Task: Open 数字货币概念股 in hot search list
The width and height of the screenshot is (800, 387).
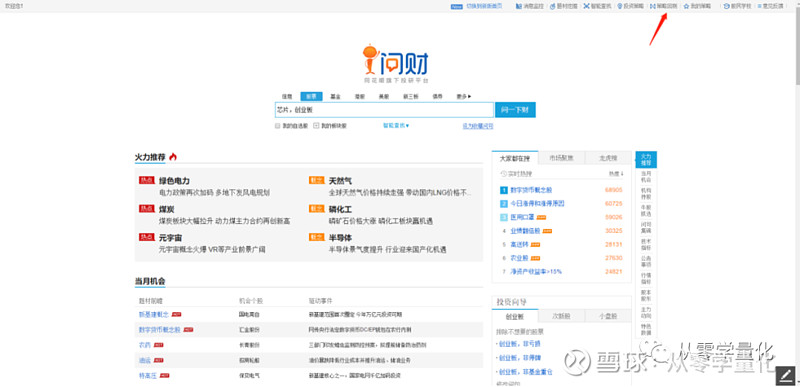Action: pyautogui.click(x=531, y=190)
